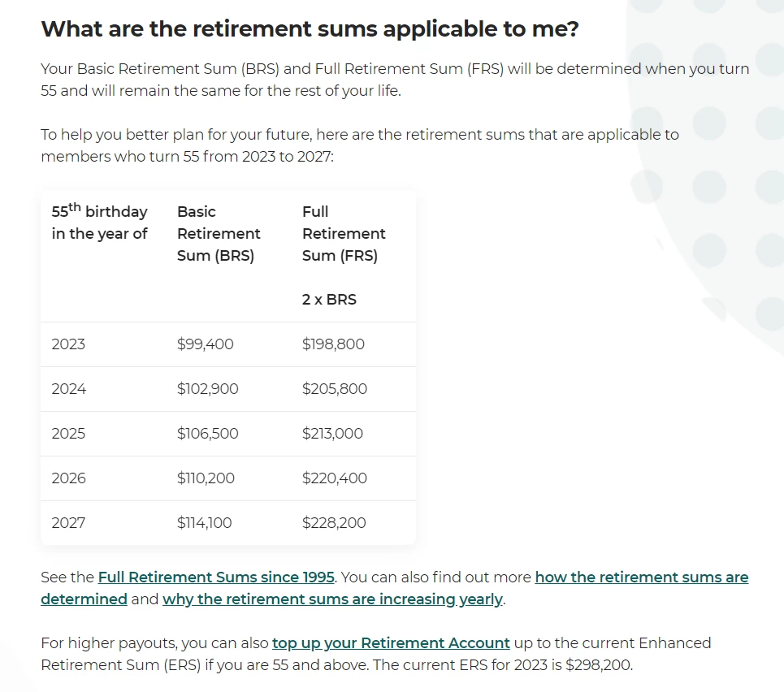Click the 2026 year row cell
This screenshot has width=784, height=692.
coord(68,478)
